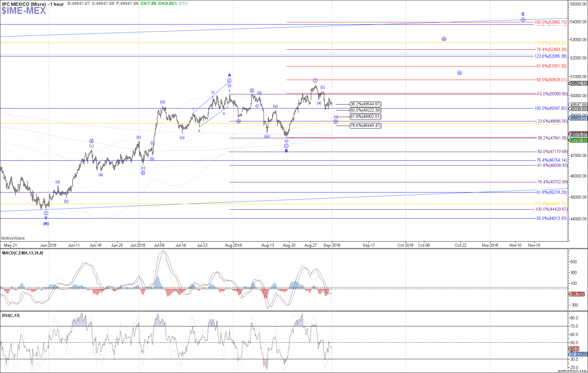Select the boxed 78.6%(48449.47) retracement label
Screen dimensions: 588x373
(365, 126)
